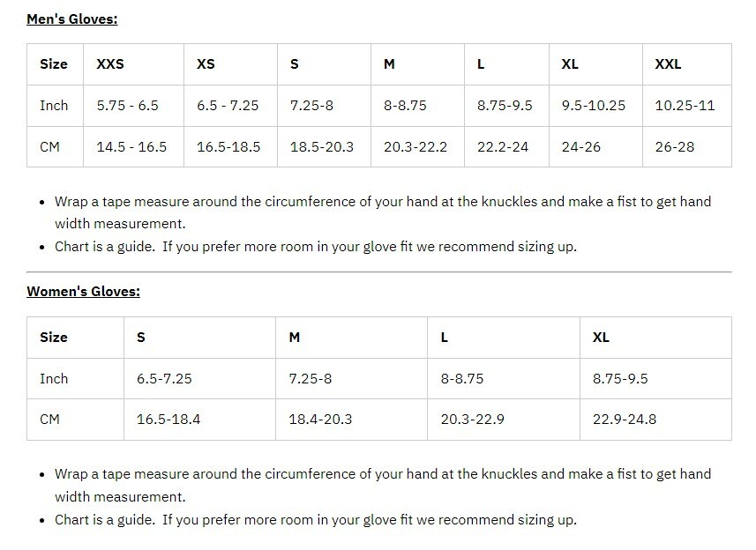The width and height of the screenshot is (756, 550).
Task: Select the 24-26 CM cell
Action: [580, 147]
